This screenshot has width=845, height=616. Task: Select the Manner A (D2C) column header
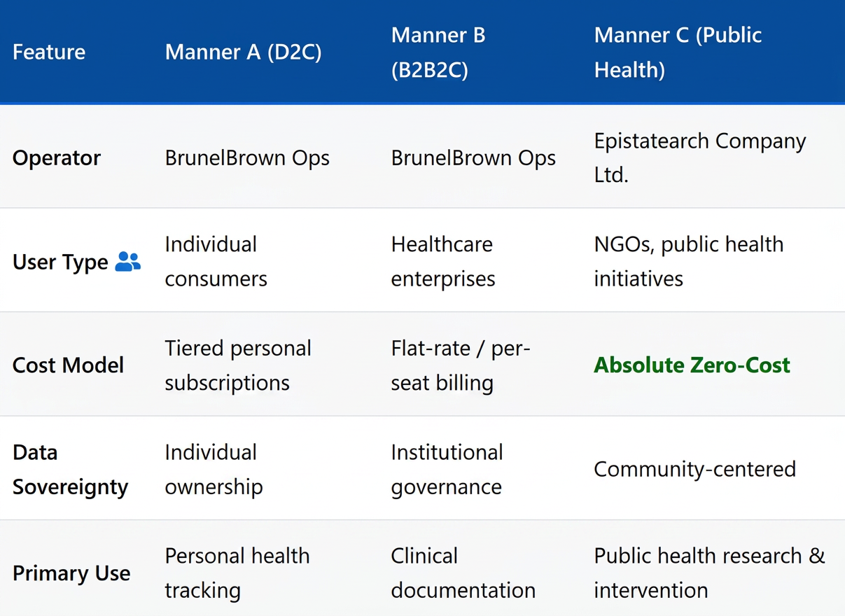click(244, 52)
